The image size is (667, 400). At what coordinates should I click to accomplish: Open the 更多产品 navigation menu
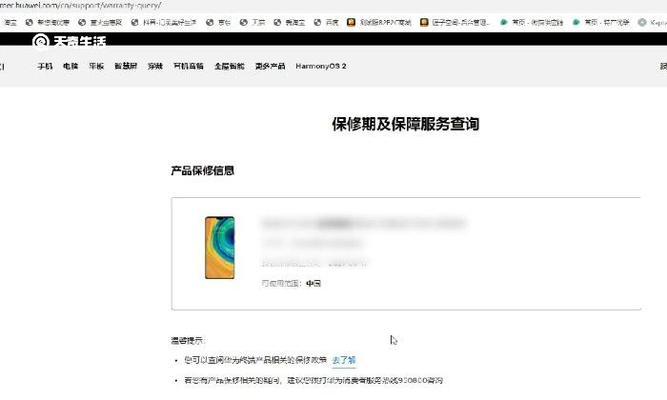pos(270,66)
